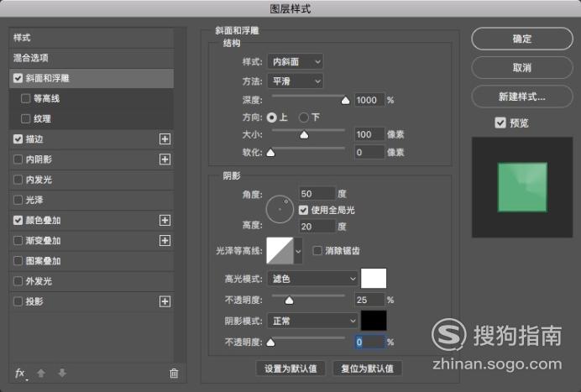Open the fx effects menu icon
Screen dimensions: 581x392
pyautogui.click(x=20, y=373)
